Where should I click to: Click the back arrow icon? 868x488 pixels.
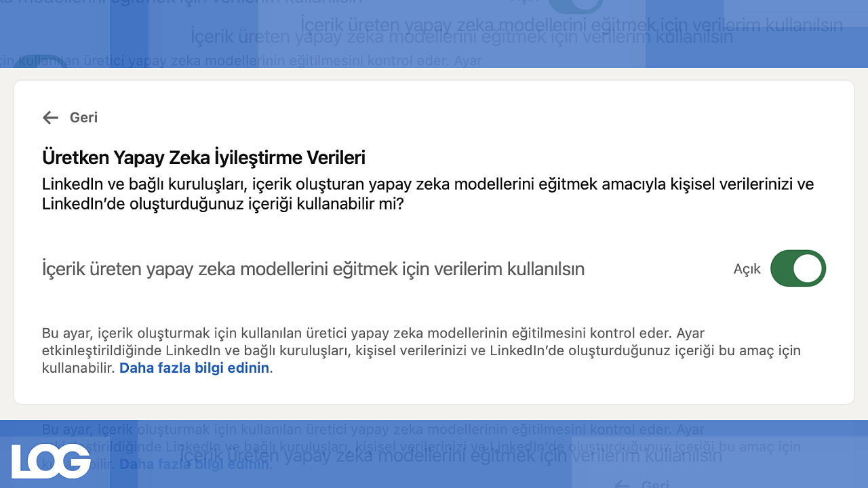[50, 118]
